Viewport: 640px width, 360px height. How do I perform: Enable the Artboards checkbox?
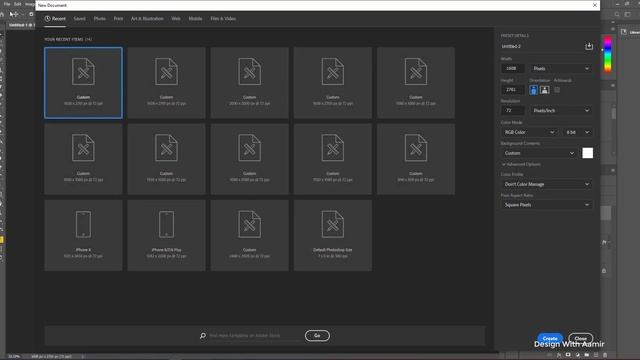[x=557, y=90]
